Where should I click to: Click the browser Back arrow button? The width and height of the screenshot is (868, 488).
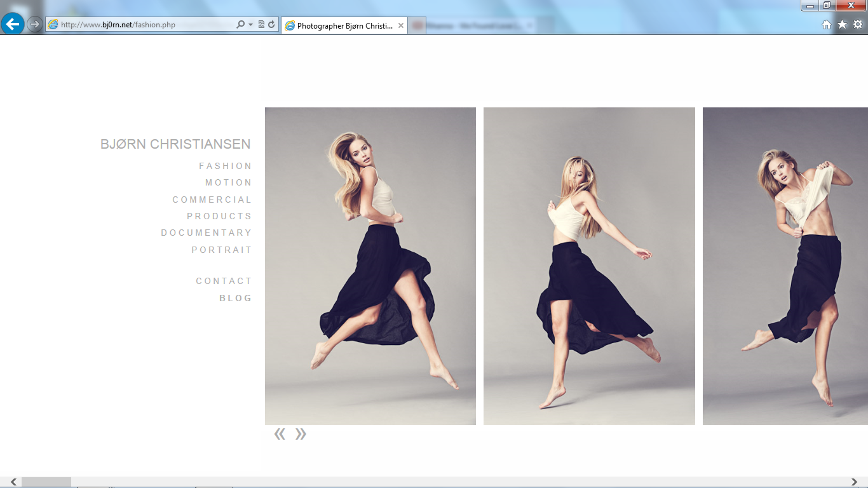[13, 24]
